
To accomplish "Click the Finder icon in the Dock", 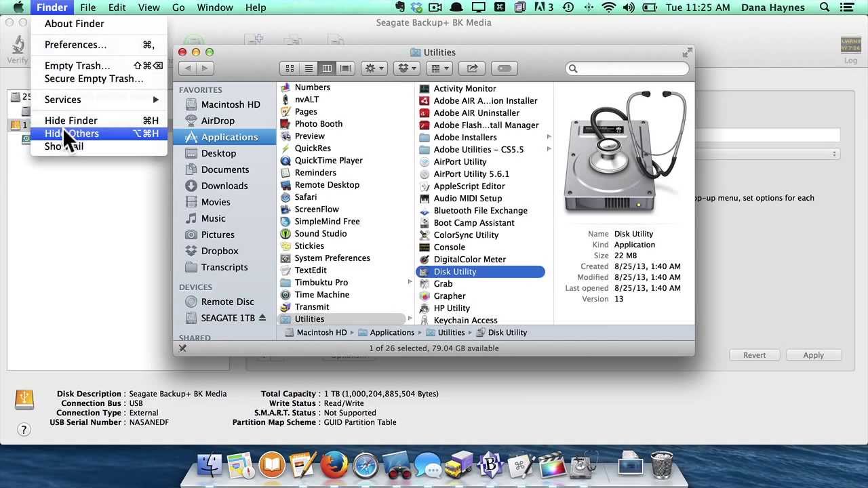I will [210, 466].
